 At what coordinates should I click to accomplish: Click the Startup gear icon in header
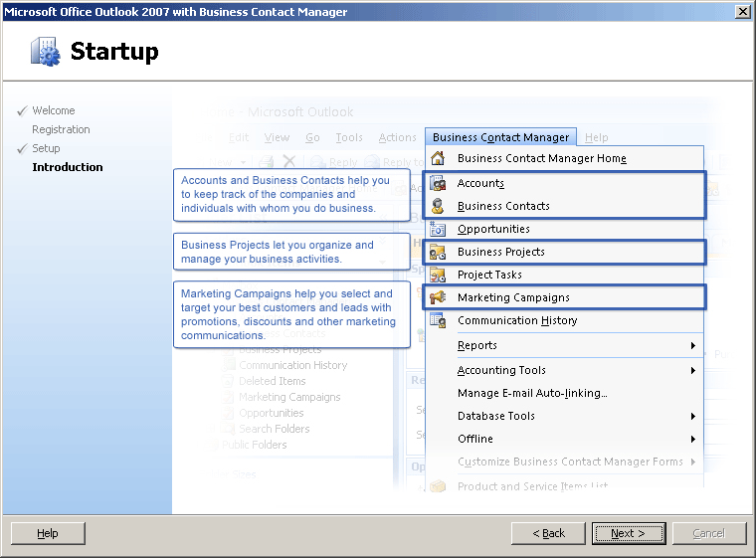tap(46, 52)
